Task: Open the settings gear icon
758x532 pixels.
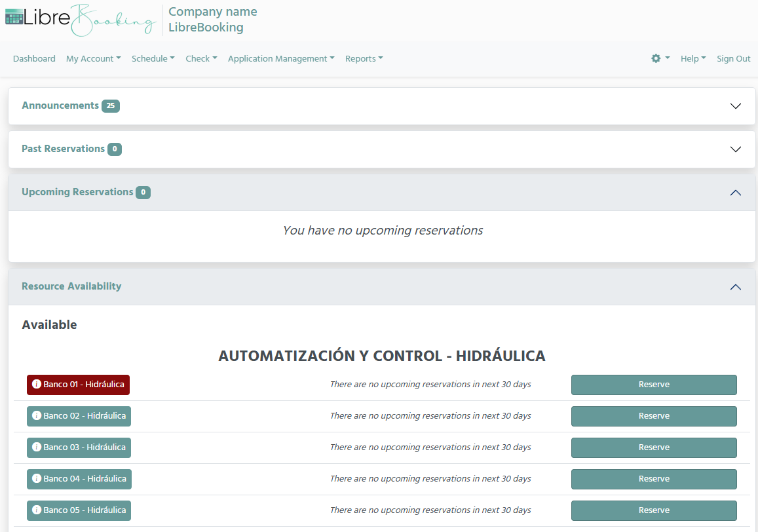Action: click(x=655, y=58)
